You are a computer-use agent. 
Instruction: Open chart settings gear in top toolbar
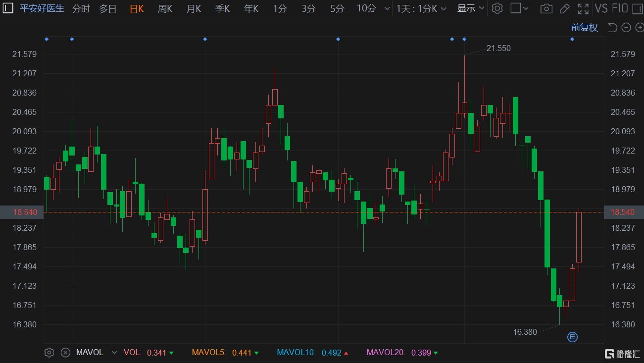tap(497, 8)
